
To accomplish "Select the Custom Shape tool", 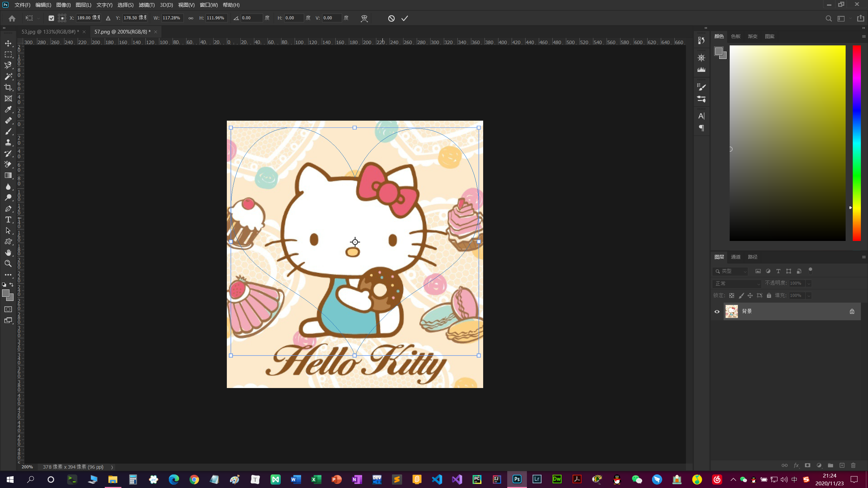I will [x=8, y=242].
